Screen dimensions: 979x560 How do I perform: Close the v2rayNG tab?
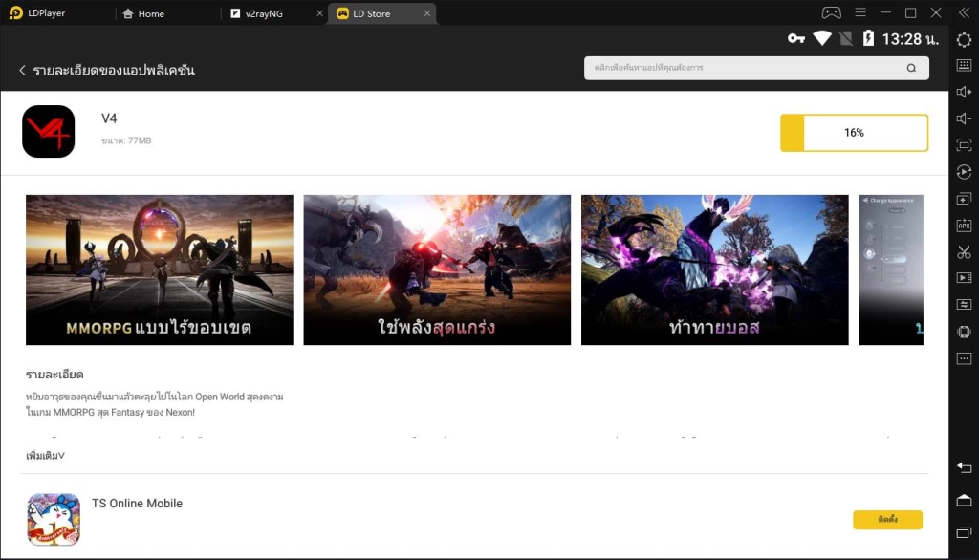coord(319,13)
